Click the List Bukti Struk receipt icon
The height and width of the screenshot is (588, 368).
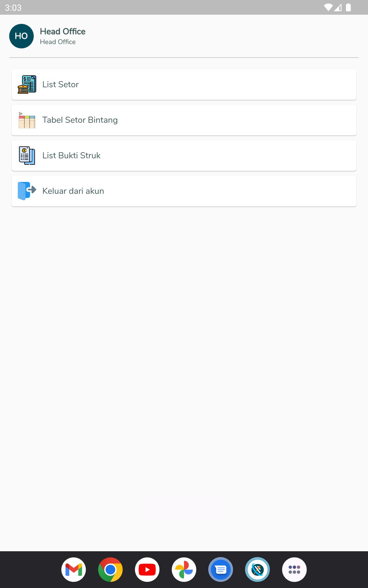tap(27, 156)
